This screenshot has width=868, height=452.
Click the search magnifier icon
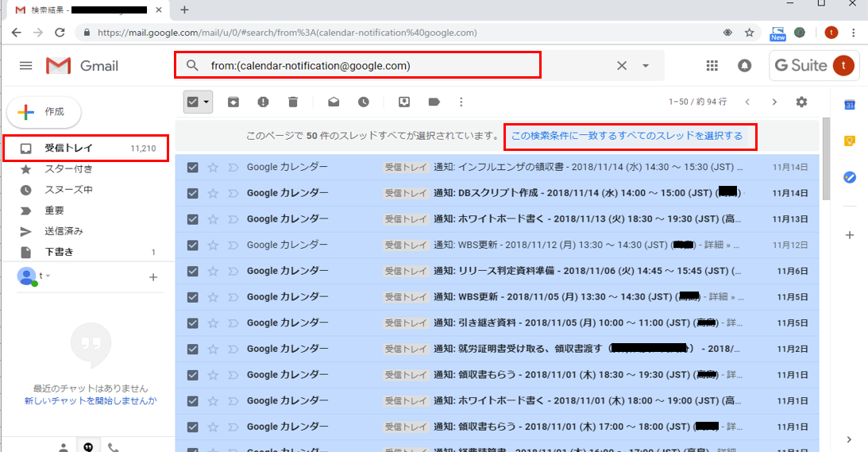click(192, 65)
